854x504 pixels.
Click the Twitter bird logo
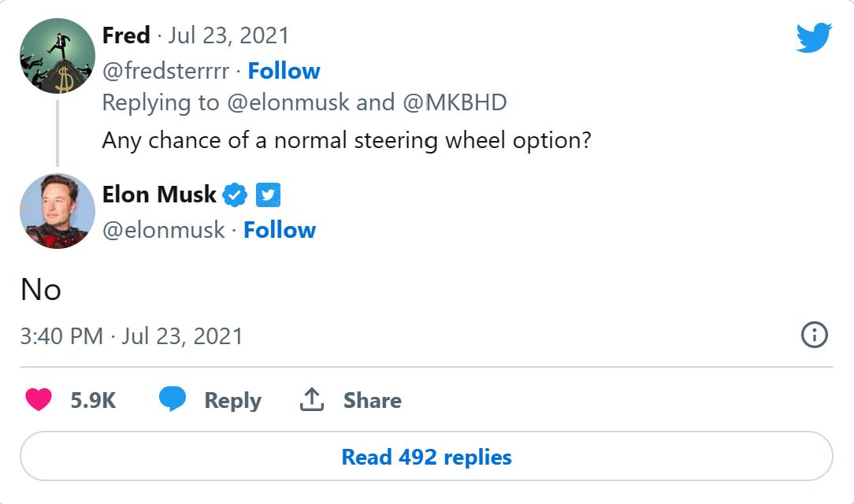click(813, 37)
